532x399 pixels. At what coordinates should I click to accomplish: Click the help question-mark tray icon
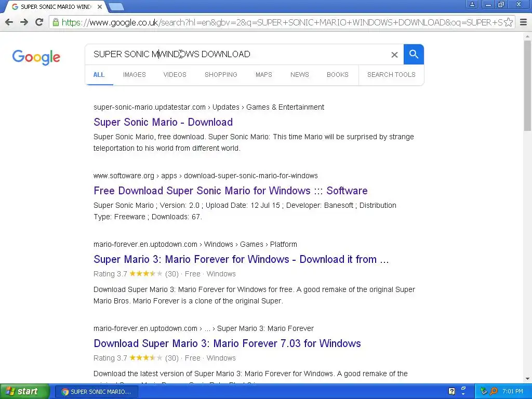(x=451, y=392)
